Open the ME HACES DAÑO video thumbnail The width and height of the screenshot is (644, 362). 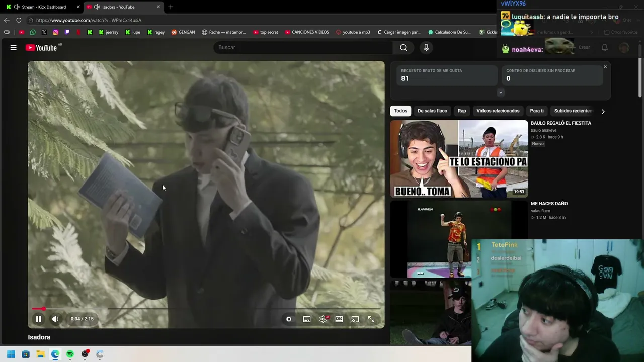click(x=459, y=239)
